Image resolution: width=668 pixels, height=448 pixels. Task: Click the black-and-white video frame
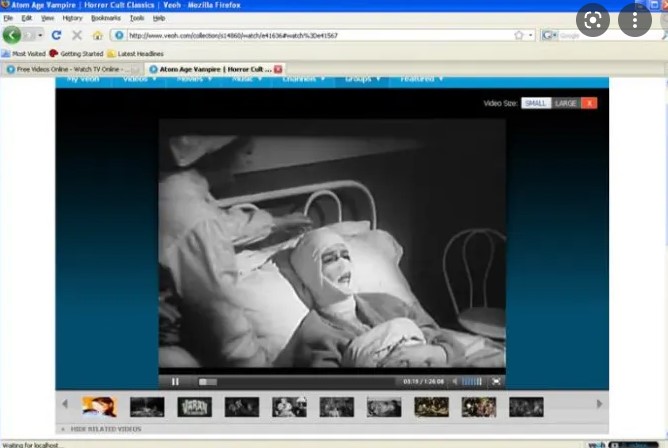coord(332,243)
